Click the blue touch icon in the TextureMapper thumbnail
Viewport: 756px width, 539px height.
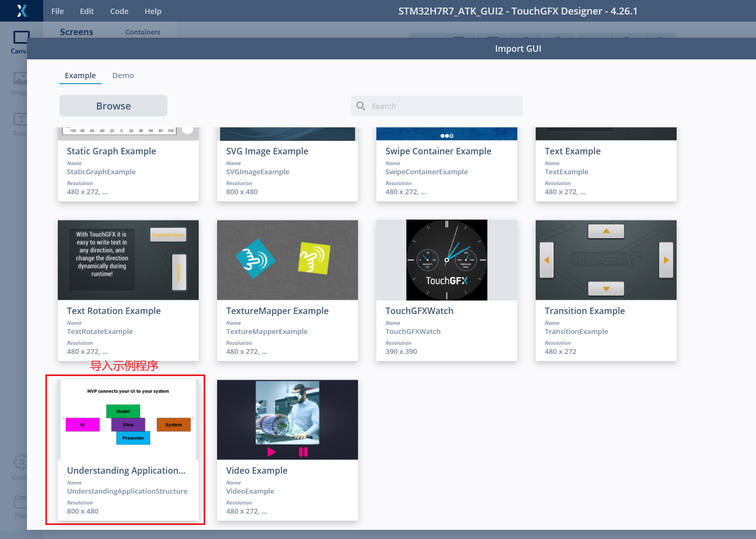[x=255, y=258]
